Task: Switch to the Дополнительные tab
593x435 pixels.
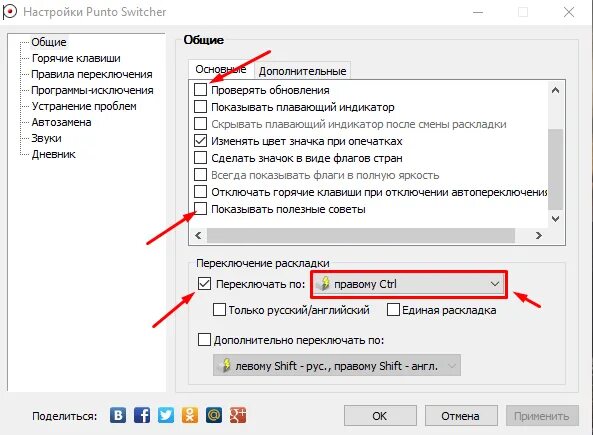Action: point(303,71)
